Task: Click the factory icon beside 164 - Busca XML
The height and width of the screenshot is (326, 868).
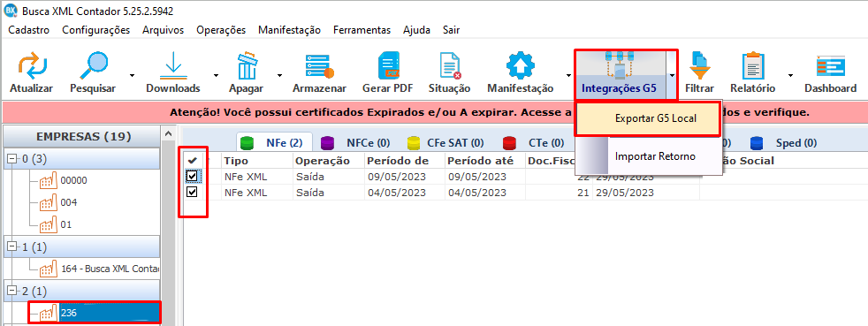Action: pyautogui.click(x=49, y=269)
